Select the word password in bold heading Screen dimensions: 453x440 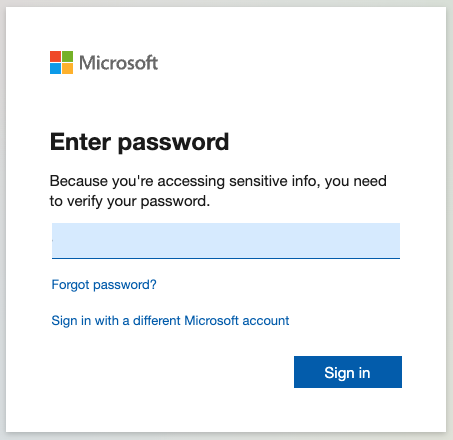[x=173, y=143]
